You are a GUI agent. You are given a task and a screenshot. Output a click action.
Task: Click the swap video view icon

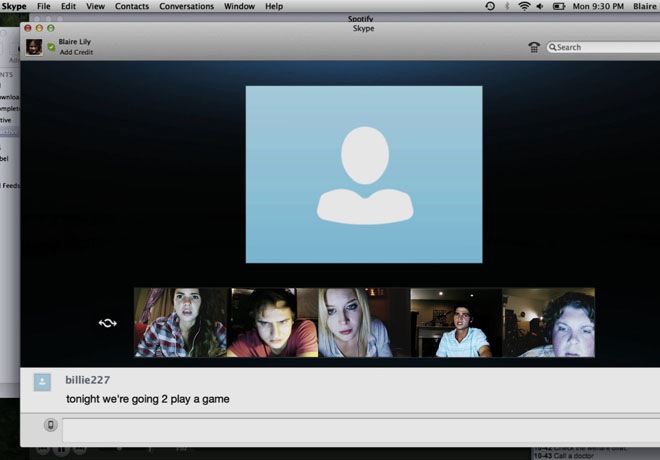[108, 323]
